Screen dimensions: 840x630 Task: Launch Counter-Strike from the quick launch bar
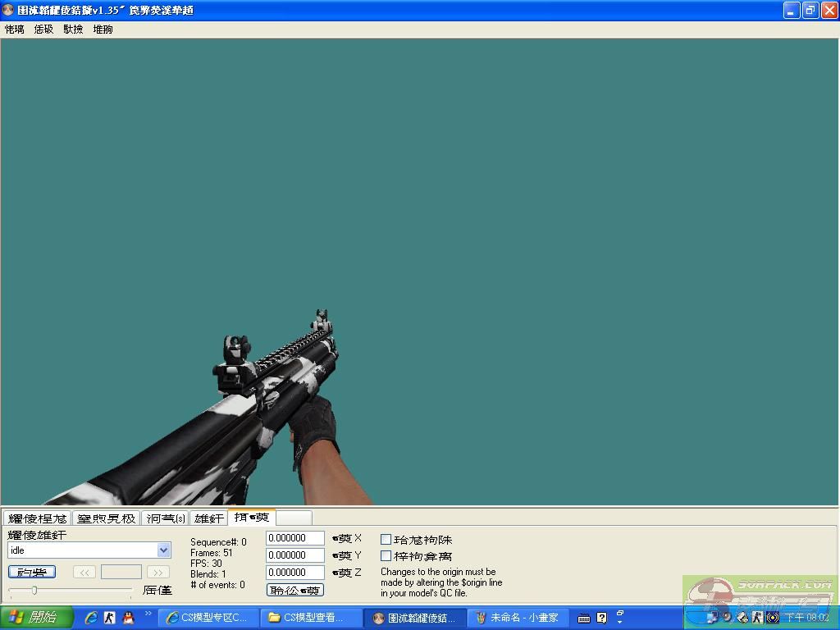[110, 618]
